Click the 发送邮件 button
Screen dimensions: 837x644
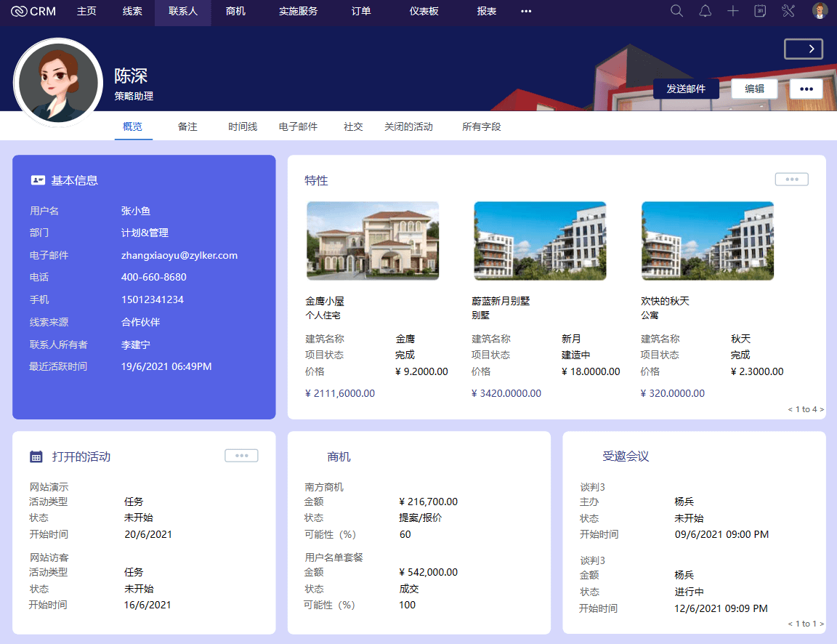686,89
